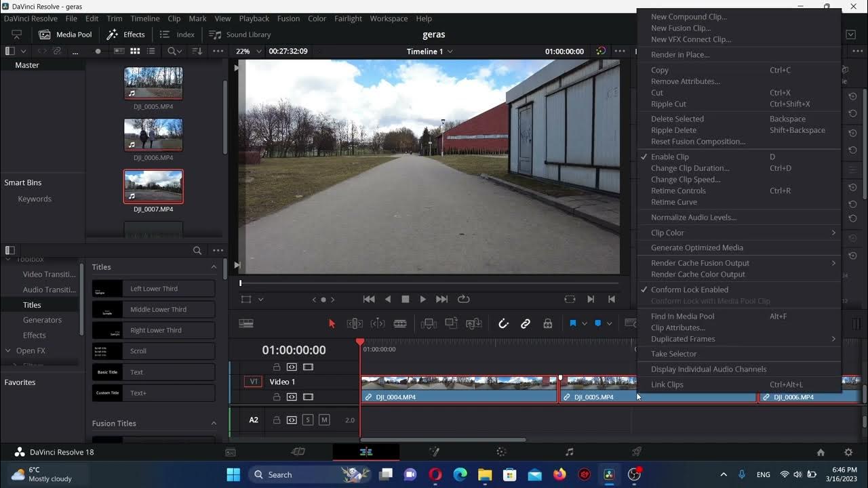Open the Flag color dropdown arrow
The height and width of the screenshot is (488, 868).
[x=584, y=324]
